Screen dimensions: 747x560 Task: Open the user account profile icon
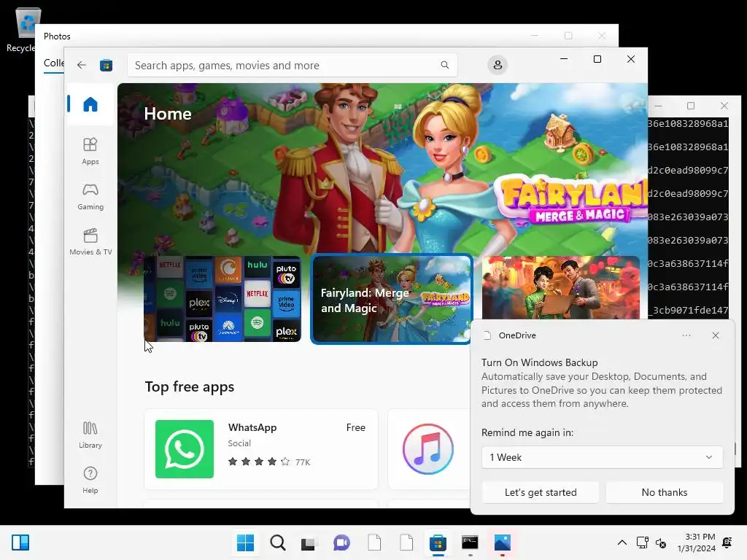click(498, 65)
